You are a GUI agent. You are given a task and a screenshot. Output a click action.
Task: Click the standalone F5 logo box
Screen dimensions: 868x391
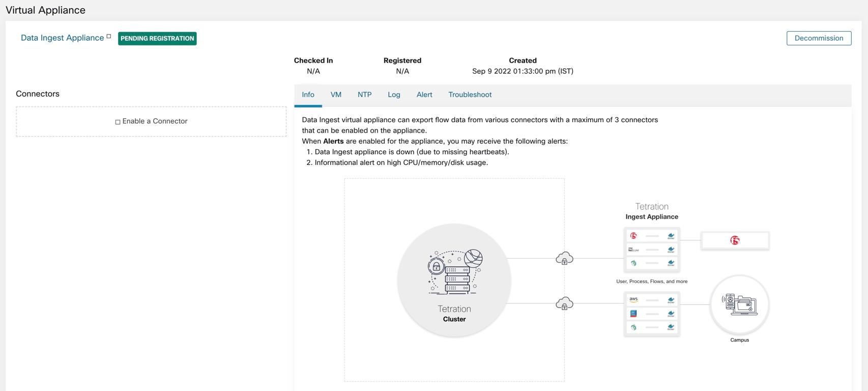click(x=735, y=240)
